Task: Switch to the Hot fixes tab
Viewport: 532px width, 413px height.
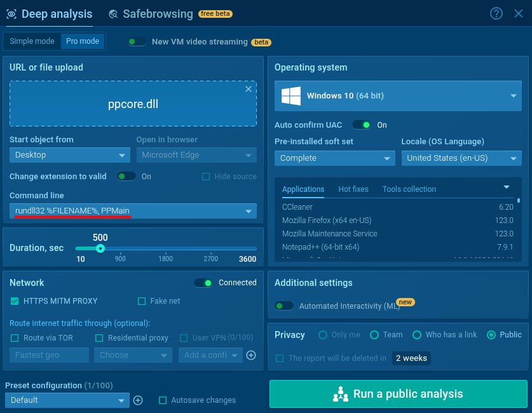Action: (x=353, y=189)
